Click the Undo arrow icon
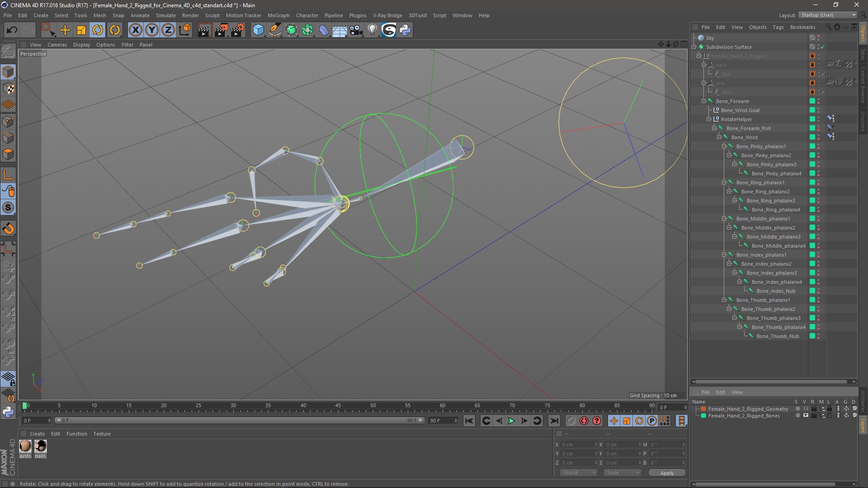 click(x=12, y=30)
